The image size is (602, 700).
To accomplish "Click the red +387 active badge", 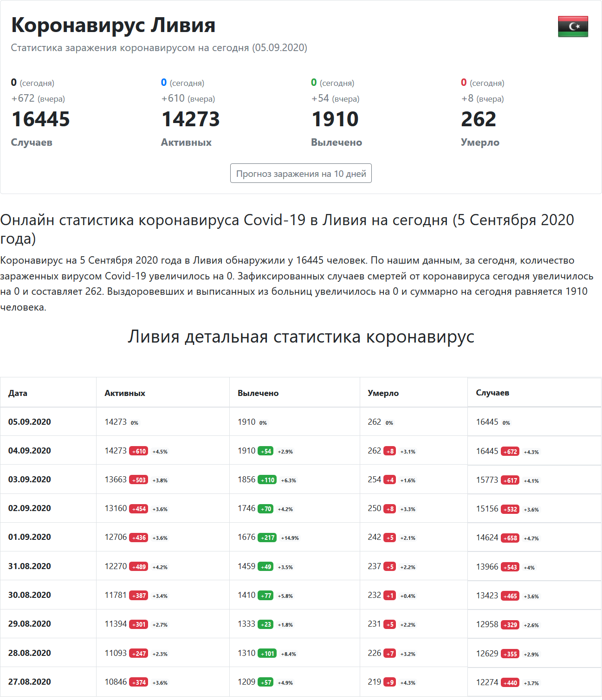I will point(138,596).
